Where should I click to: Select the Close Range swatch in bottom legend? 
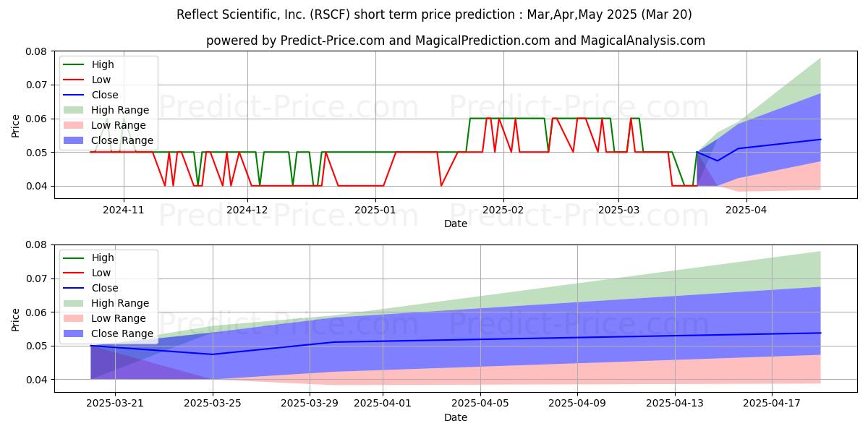75,333
